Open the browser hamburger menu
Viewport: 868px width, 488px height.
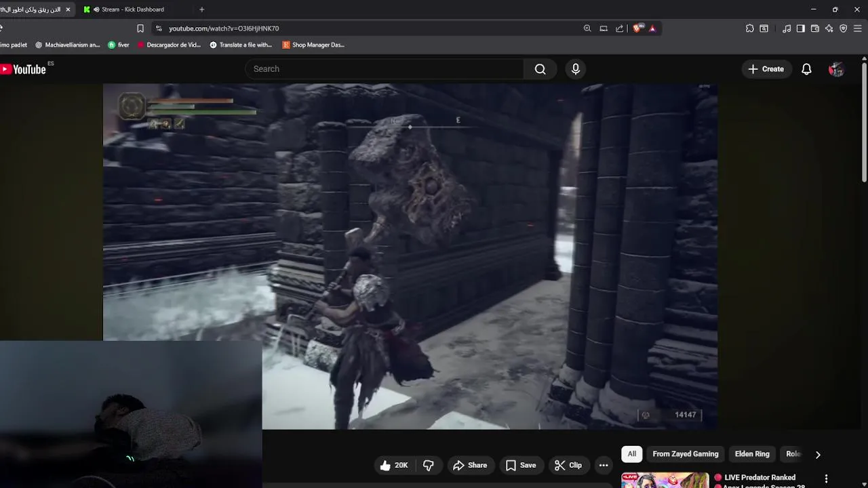858,28
